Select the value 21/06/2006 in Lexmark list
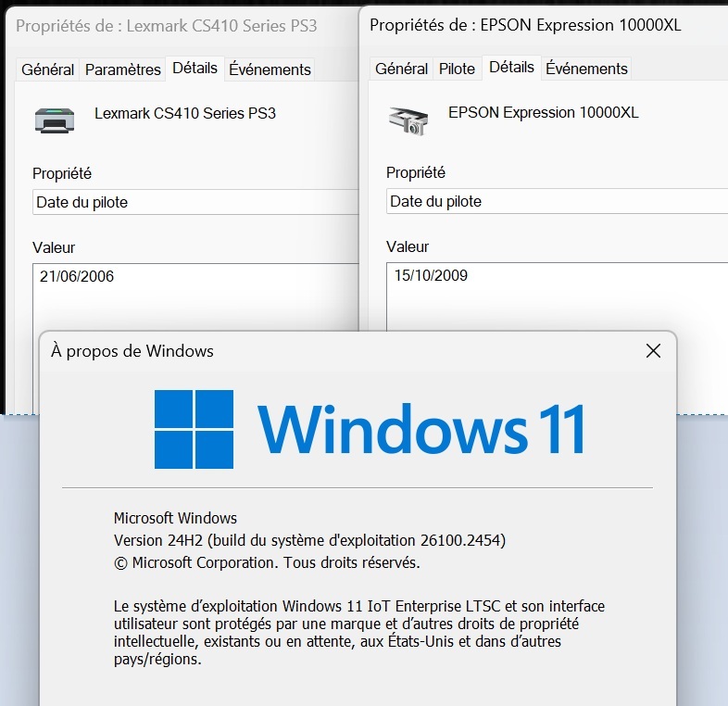 [x=77, y=276]
